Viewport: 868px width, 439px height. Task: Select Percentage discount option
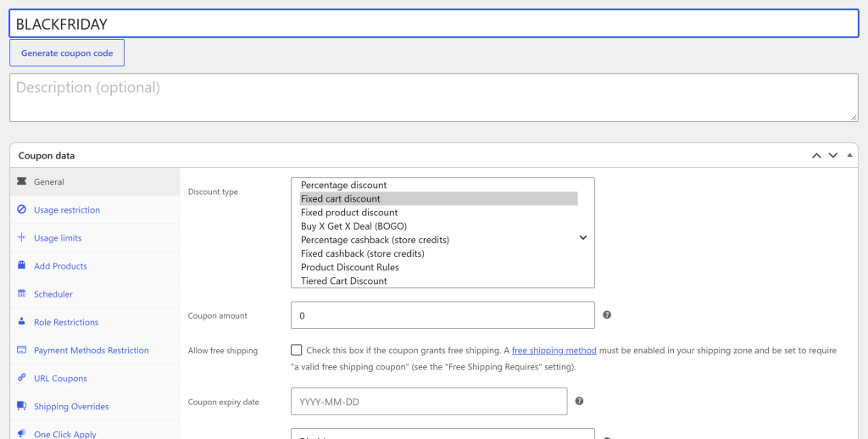tap(344, 185)
